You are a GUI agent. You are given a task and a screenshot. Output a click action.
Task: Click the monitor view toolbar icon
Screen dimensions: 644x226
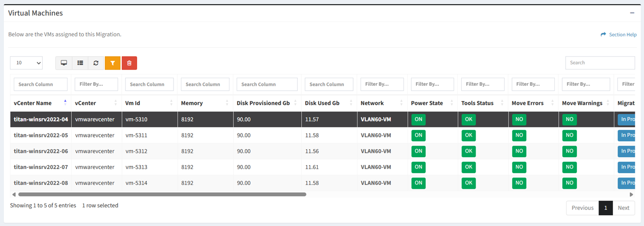coord(64,63)
